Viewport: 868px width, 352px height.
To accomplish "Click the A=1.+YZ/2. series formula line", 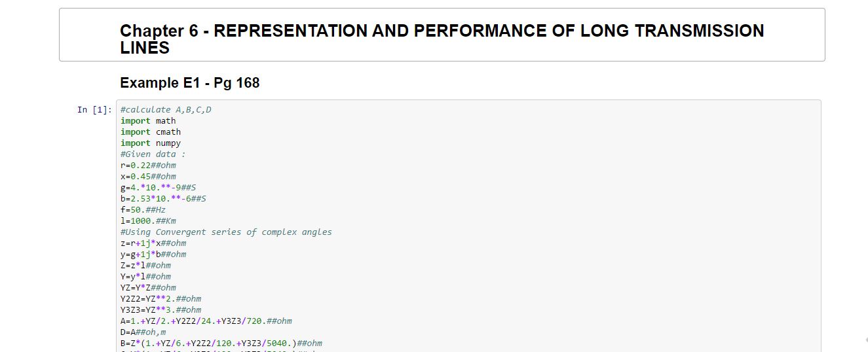I will click(206, 321).
